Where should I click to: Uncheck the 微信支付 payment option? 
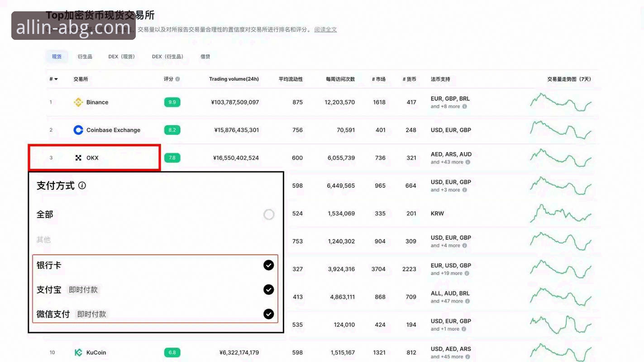point(269,314)
